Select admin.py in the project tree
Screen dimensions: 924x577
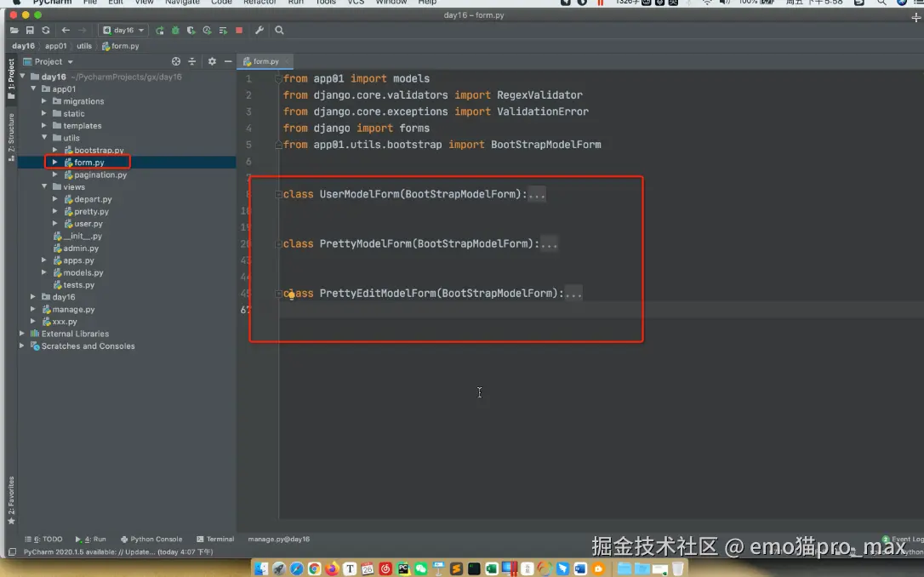[81, 249]
